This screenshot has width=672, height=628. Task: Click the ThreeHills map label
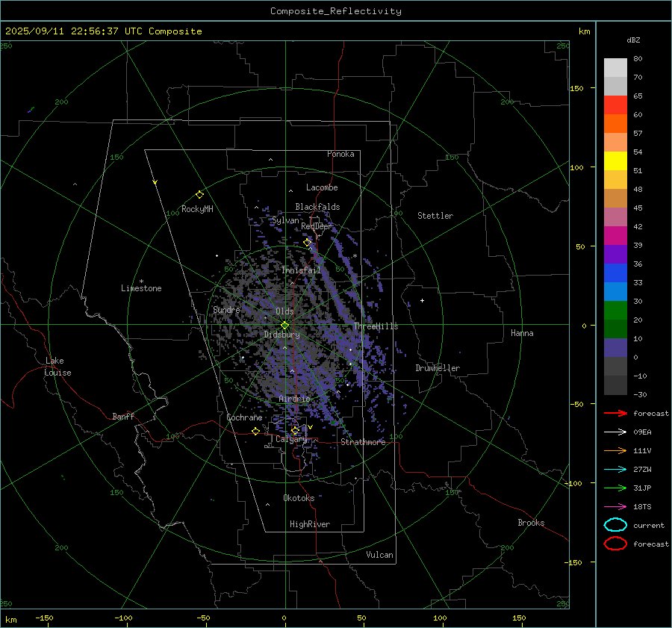376,326
